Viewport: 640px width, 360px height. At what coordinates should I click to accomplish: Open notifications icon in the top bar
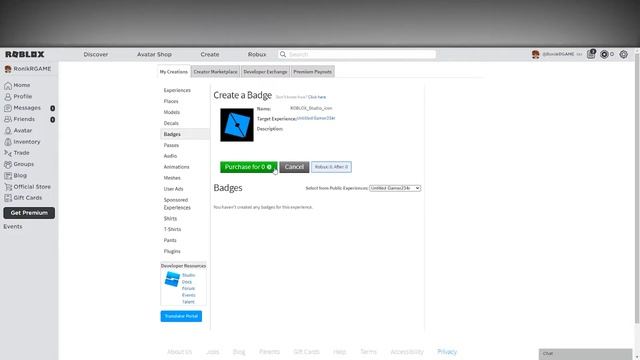click(x=591, y=54)
